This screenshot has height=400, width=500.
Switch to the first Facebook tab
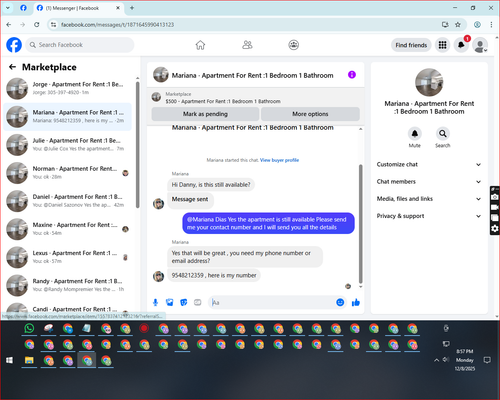click(x=23, y=8)
